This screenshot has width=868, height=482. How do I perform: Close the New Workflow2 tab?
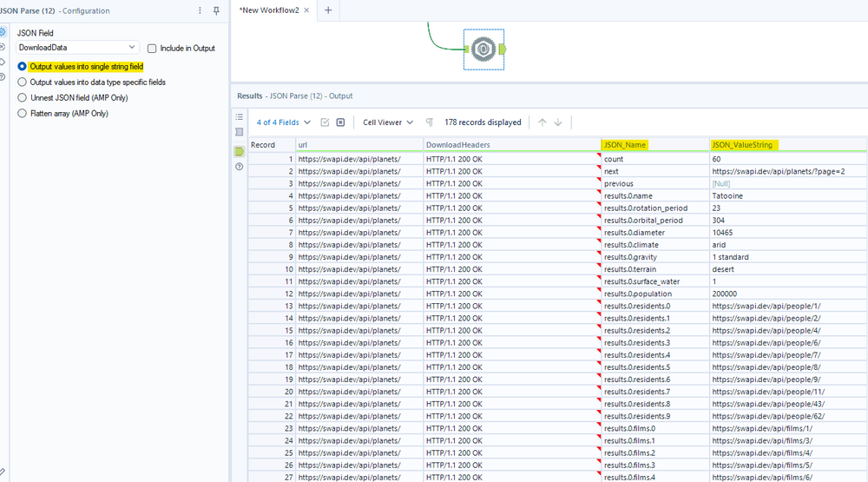point(307,10)
